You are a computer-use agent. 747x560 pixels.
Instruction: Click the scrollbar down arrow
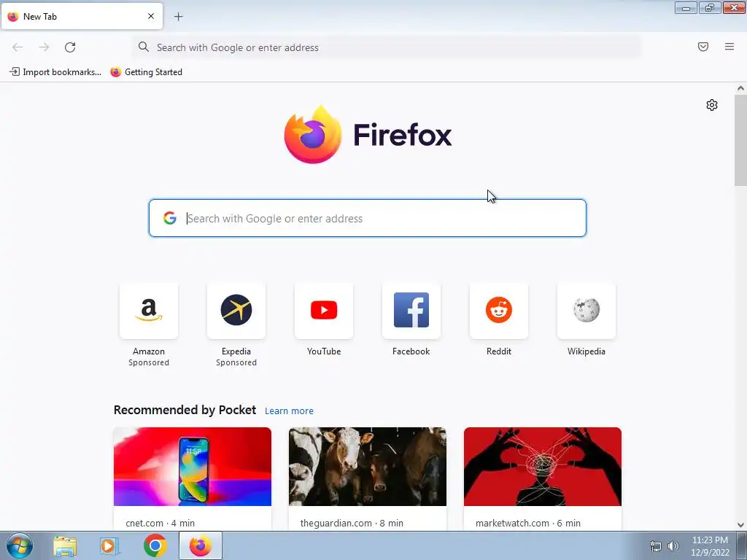coord(740,525)
